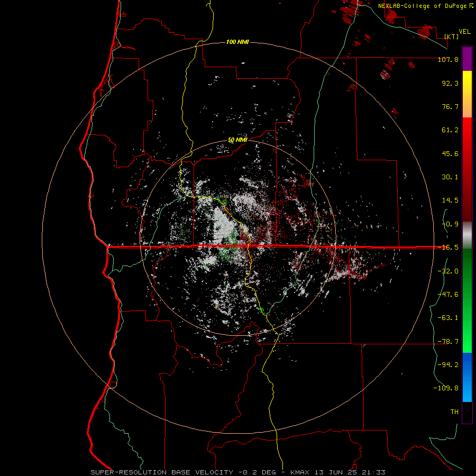Click the -94.2 velocity scale value
The height and width of the screenshot is (476, 476).
[448, 365]
